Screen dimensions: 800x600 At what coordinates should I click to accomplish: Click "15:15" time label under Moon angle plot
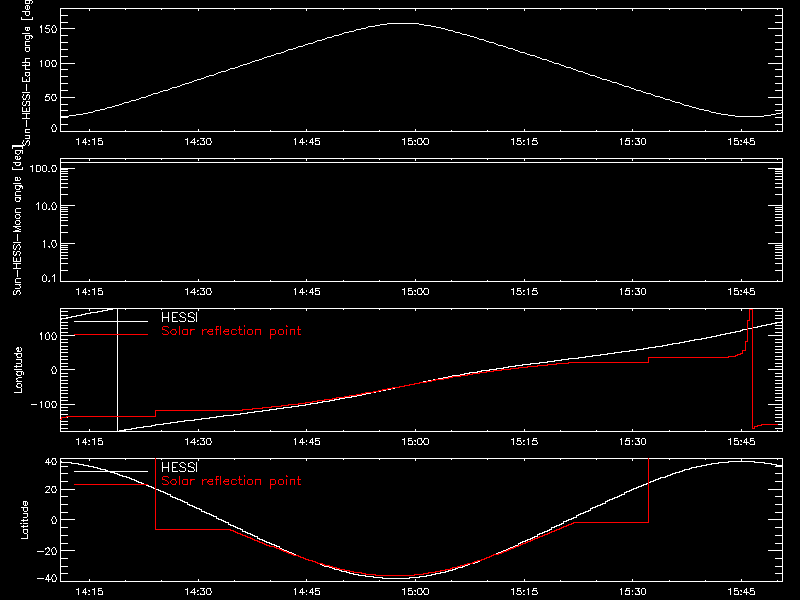(x=524, y=291)
